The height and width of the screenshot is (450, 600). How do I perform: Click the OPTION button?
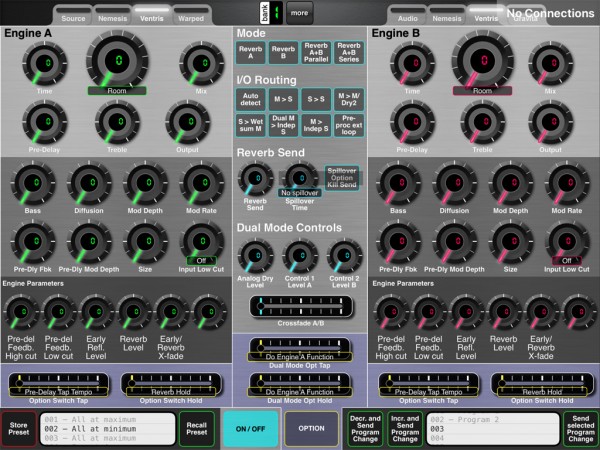coord(311,429)
